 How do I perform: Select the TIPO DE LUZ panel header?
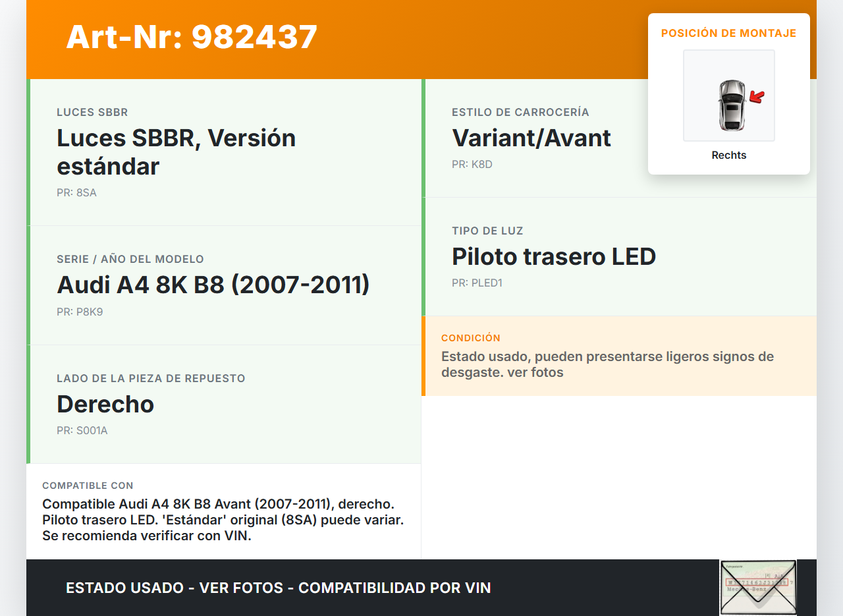click(x=487, y=231)
